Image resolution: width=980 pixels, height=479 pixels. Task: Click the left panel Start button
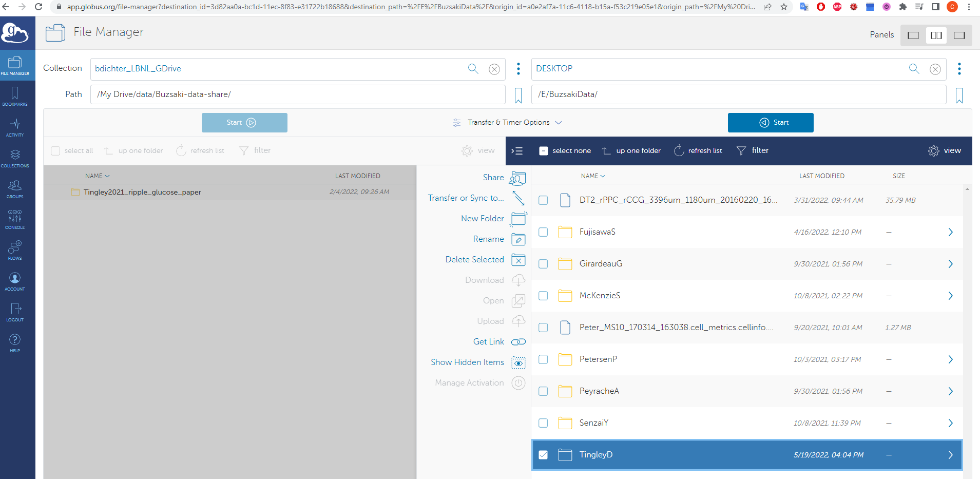point(244,123)
